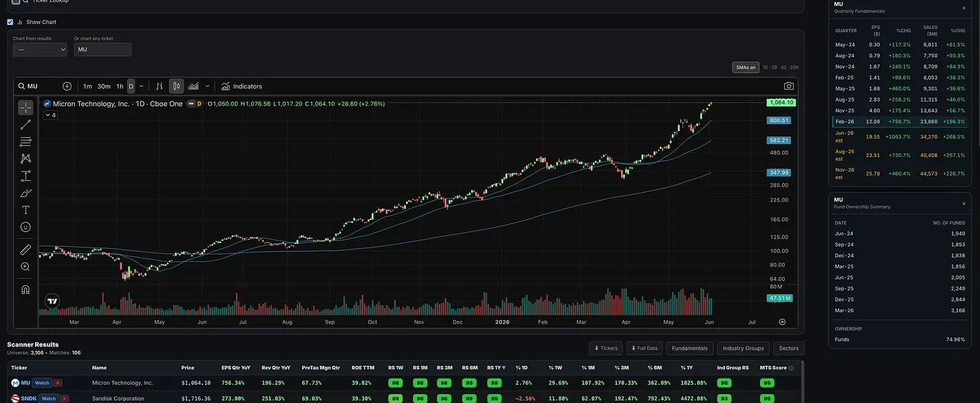This screenshot has width=980, height=403.
Task: Select the 1h timeframe
Action: tap(120, 86)
